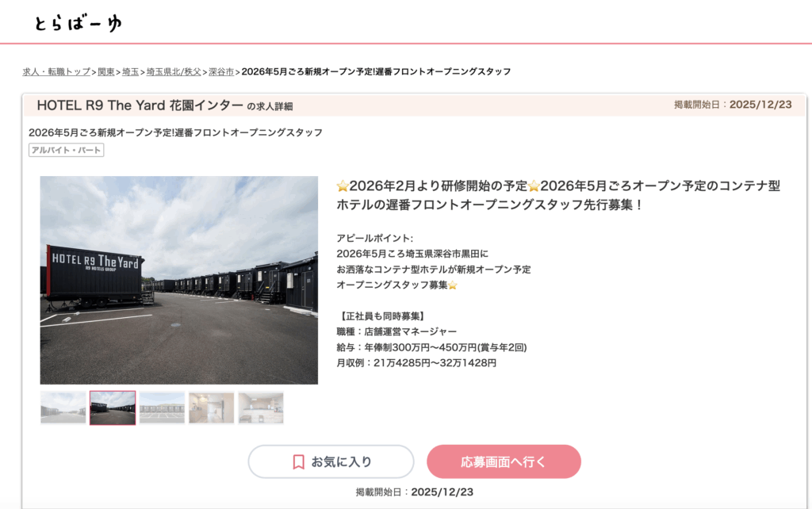Viewport: 812px width, 509px height.
Task: Click the とらばーゆ site logo
Action: pyautogui.click(x=78, y=23)
